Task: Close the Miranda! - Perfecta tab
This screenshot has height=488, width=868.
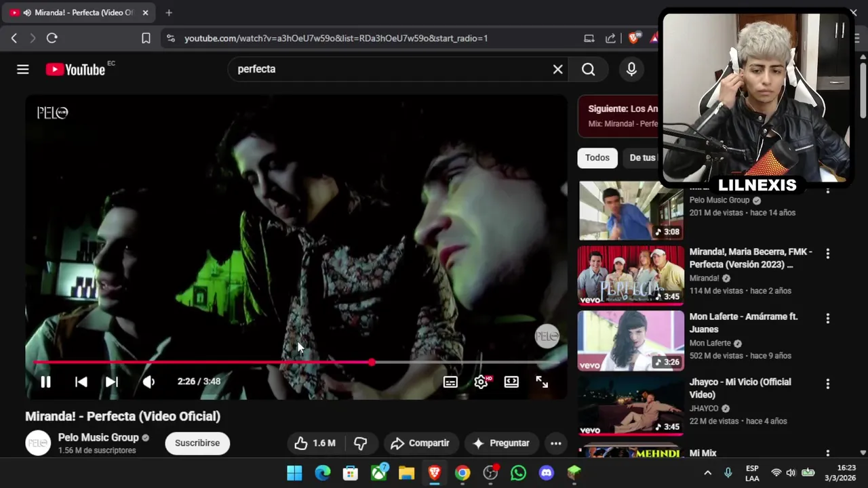Action: [145, 13]
